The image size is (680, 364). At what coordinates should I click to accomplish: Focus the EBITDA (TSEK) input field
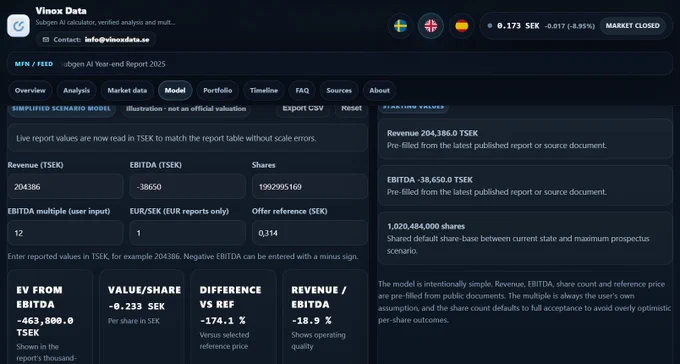click(x=188, y=187)
